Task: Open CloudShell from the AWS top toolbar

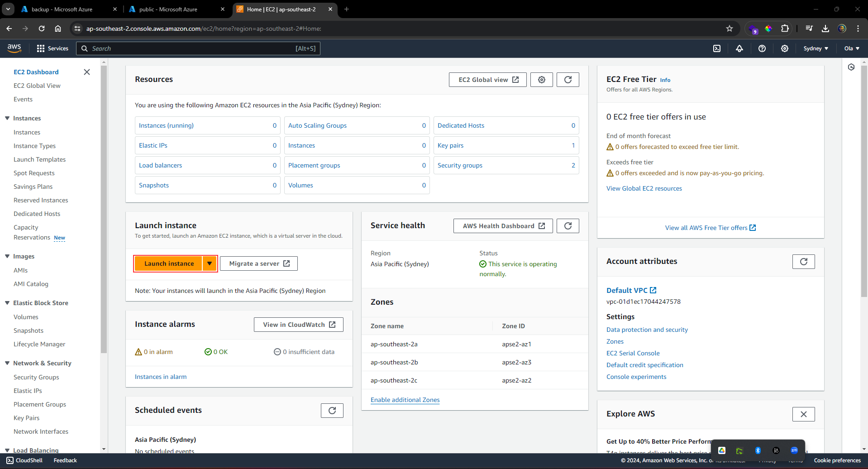Action: coord(717,48)
